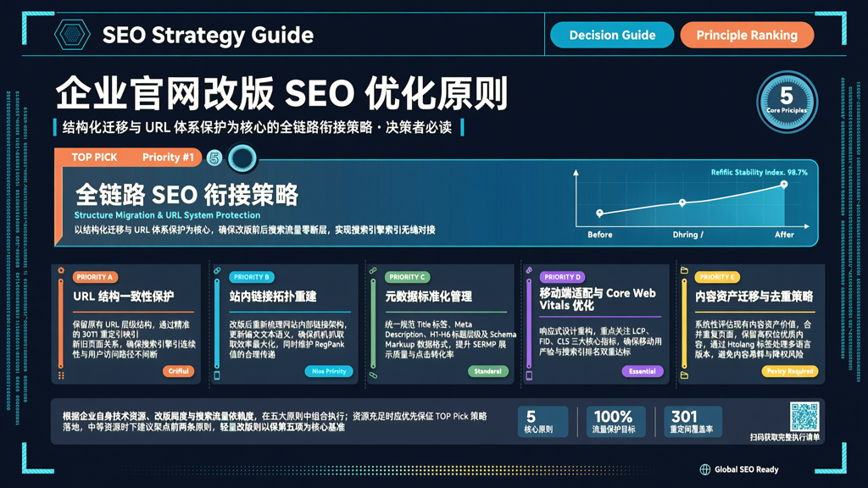Toggle the dark round knob on banner
This screenshot has height=488, width=868.
point(242,158)
